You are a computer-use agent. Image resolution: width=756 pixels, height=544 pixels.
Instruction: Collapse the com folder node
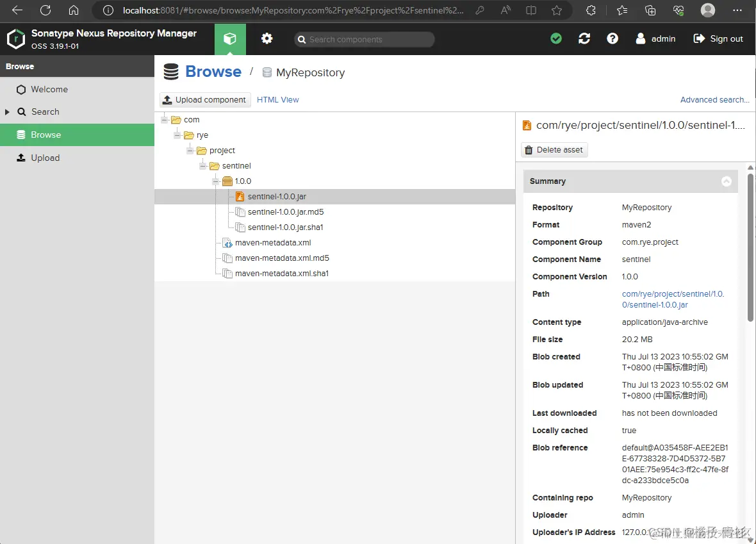pos(165,120)
